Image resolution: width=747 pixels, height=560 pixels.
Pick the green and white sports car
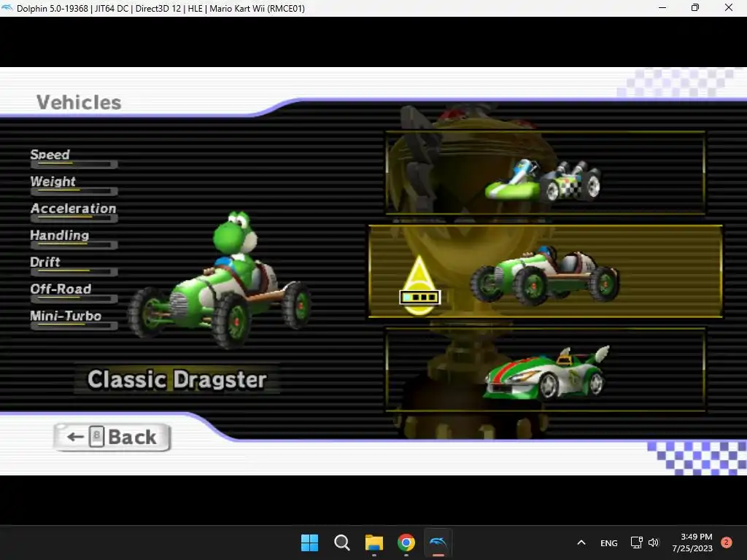(x=546, y=370)
